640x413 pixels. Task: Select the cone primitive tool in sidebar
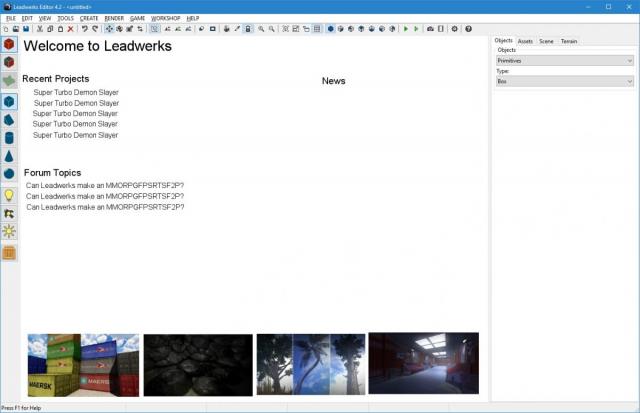9,156
